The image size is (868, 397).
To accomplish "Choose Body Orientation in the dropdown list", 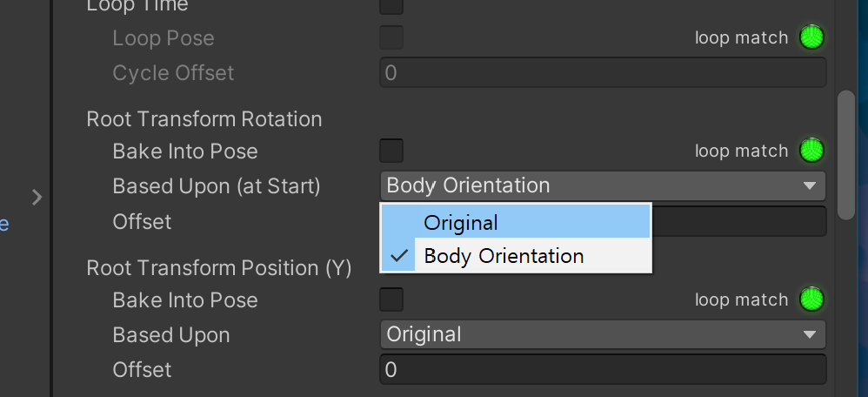I will coord(504,256).
